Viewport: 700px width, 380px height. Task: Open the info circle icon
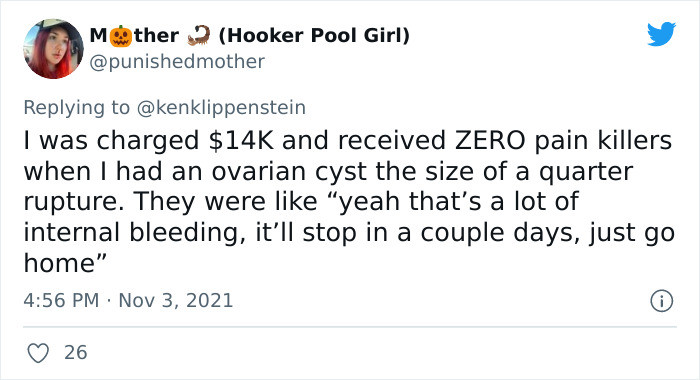point(661,301)
